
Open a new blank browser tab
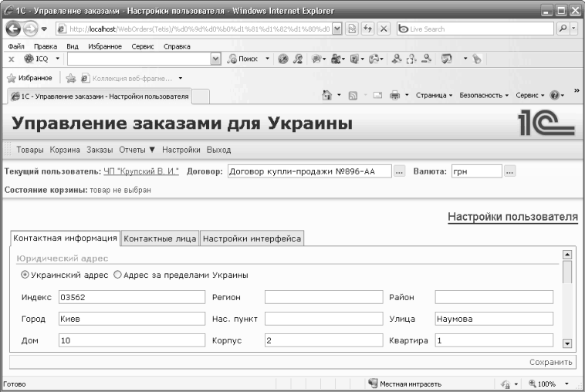point(201,96)
